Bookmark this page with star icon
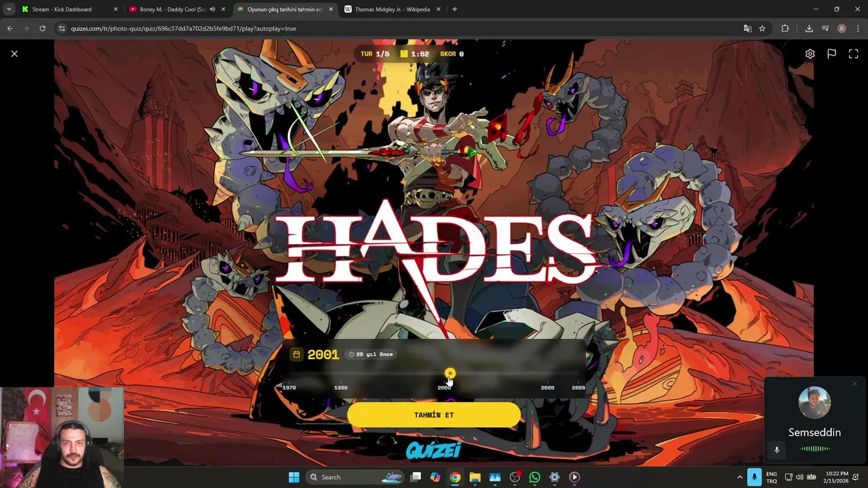 point(762,28)
